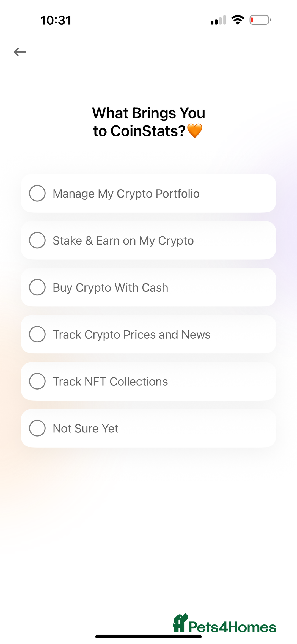
Task: Tap the home indicator bar at bottom
Action: (148, 637)
